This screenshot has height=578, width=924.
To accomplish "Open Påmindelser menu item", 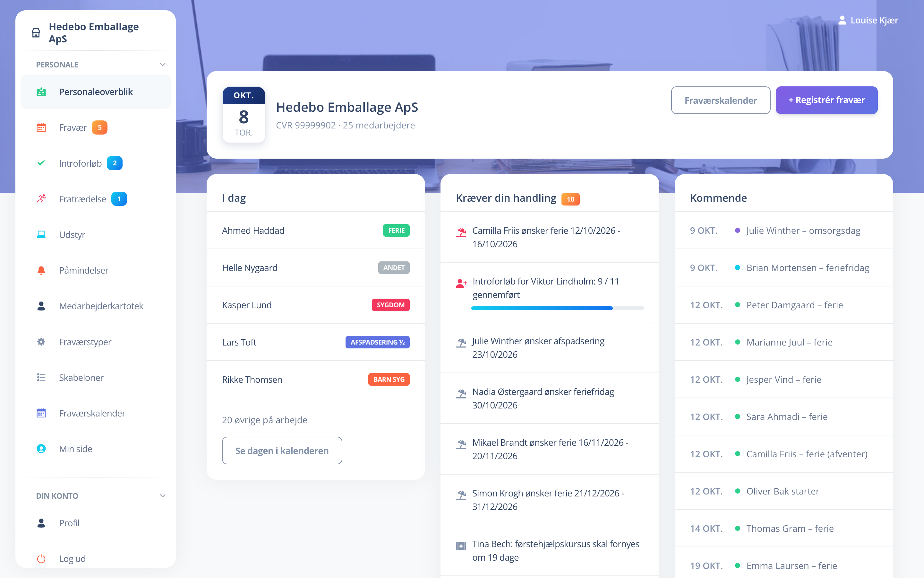I will [x=96, y=270].
